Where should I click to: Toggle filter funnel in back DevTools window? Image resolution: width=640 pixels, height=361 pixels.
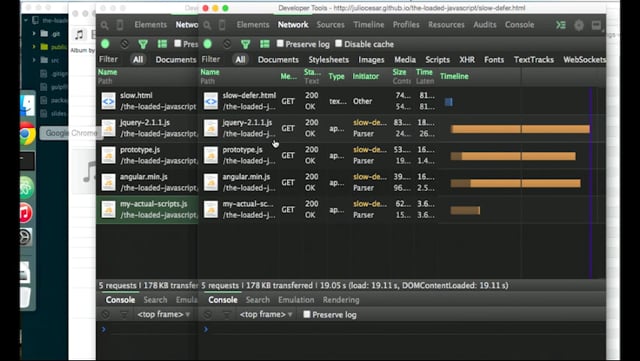pos(143,44)
